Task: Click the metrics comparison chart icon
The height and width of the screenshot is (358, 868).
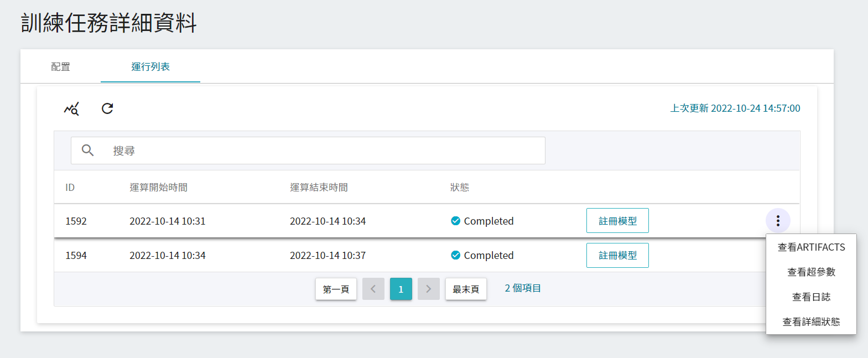Action: point(71,108)
